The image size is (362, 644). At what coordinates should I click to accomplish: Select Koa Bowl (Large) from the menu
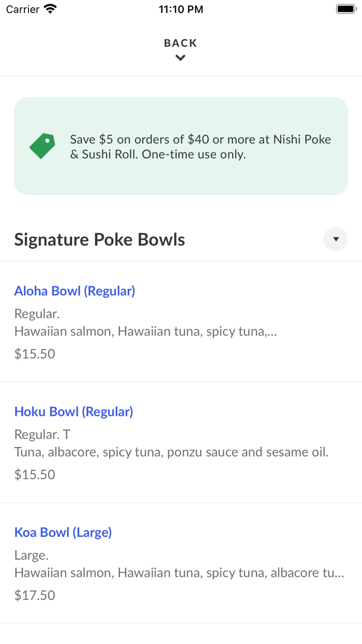[63, 532]
